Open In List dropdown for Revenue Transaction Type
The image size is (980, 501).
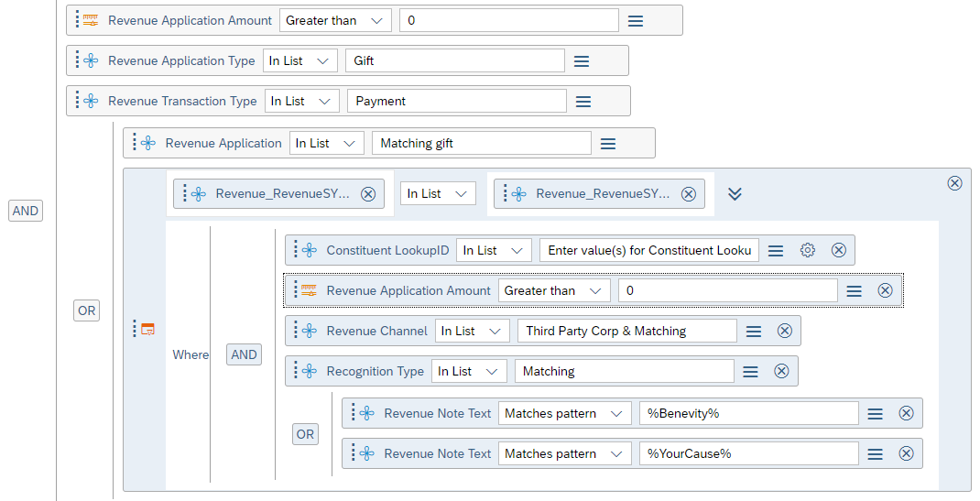302,101
